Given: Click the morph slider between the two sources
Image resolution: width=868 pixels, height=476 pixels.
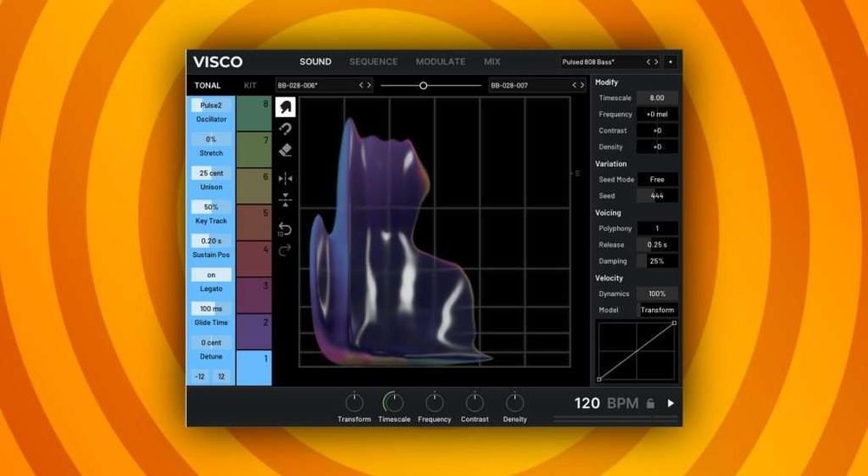Looking at the screenshot, I should pyautogui.click(x=431, y=85).
